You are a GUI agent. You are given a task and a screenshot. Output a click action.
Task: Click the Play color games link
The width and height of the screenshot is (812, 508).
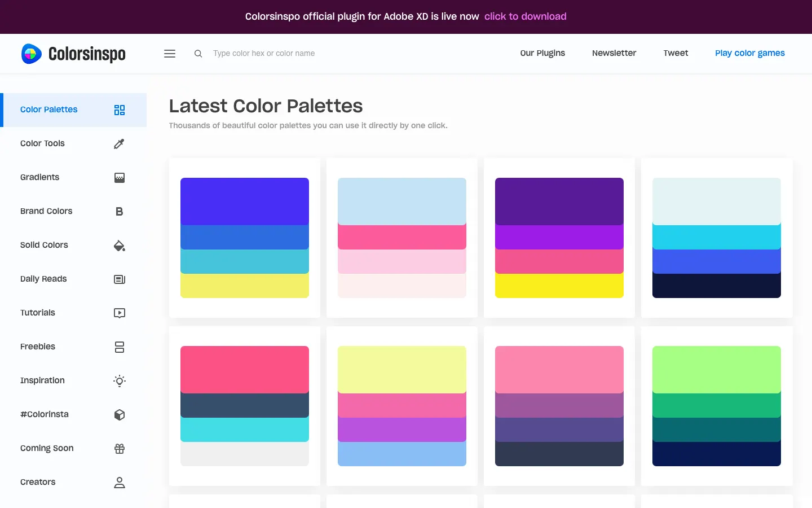(749, 53)
